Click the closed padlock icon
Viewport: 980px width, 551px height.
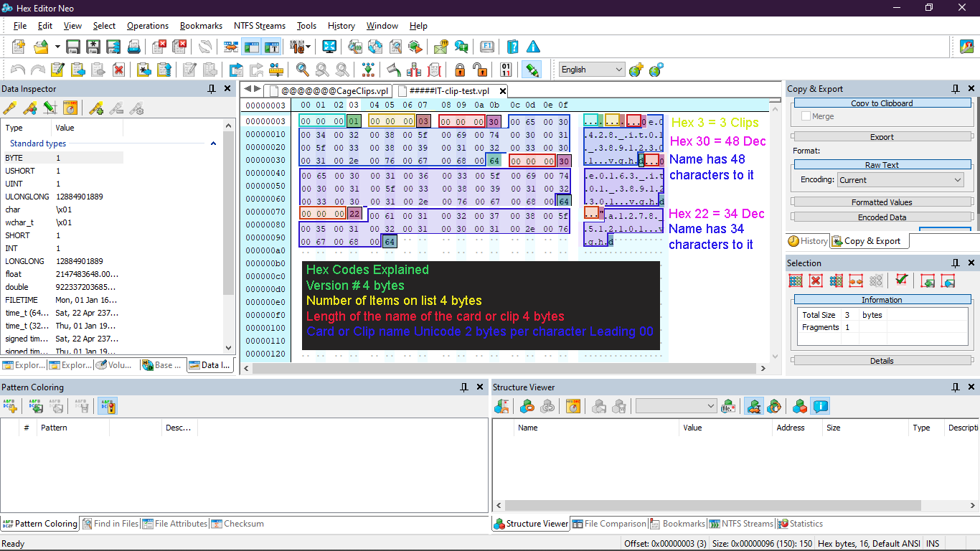pyautogui.click(x=460, y=70)
